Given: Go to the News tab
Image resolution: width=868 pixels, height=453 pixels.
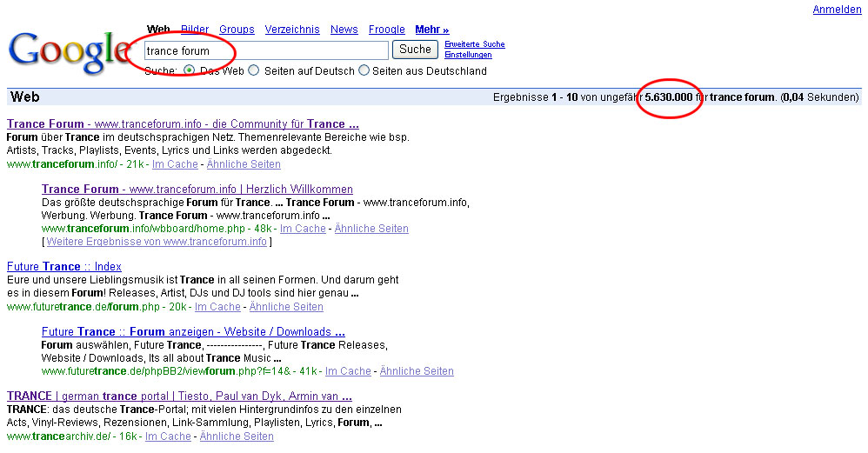Looking at the screenshot, I should pyautogui.click(x=344, y=30).
